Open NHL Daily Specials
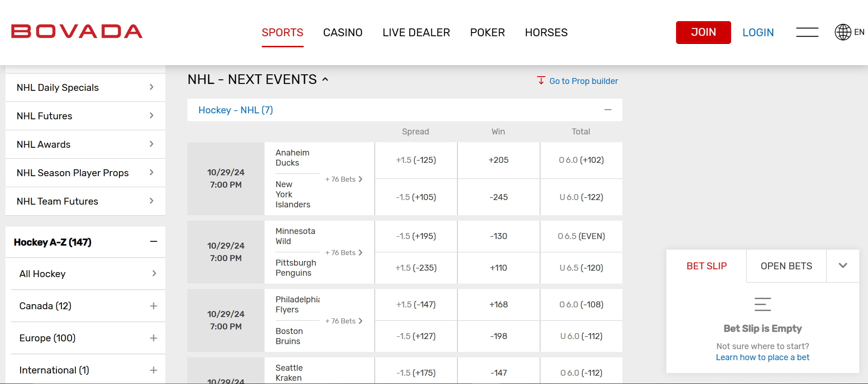 point(85,87)
